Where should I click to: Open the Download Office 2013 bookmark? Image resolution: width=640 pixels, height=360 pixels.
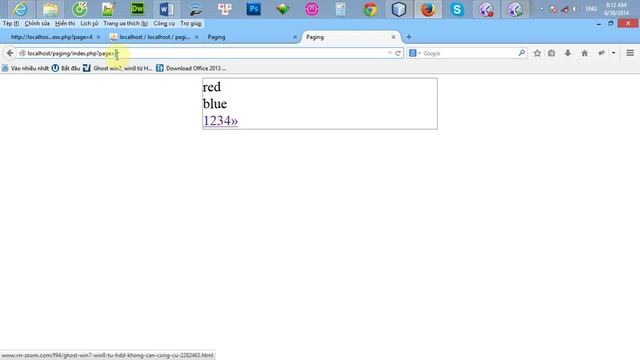click(191, 68)
